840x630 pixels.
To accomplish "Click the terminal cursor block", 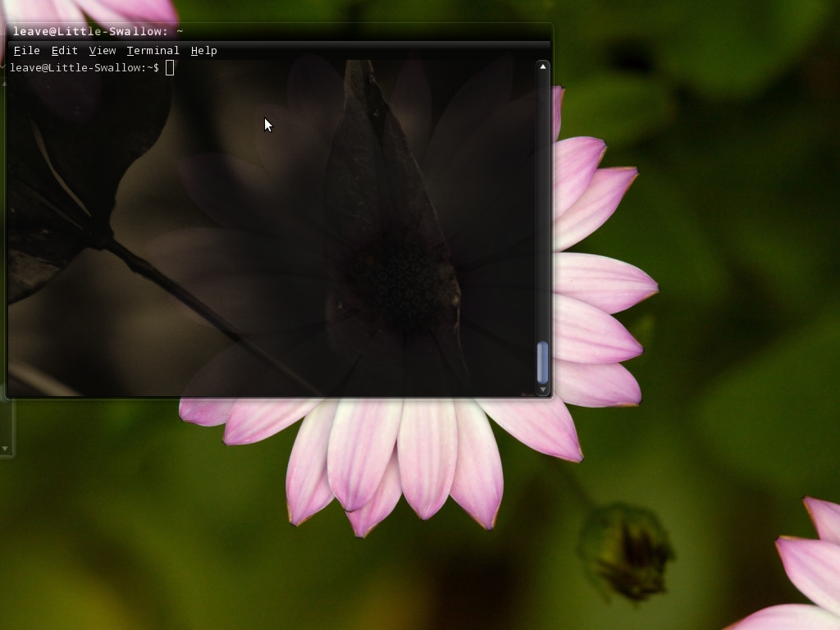I will click(x=170, y=68).
